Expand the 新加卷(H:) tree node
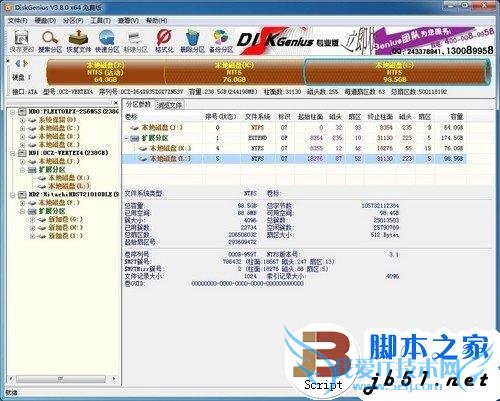The image size is (500, 401). point(32,228)
